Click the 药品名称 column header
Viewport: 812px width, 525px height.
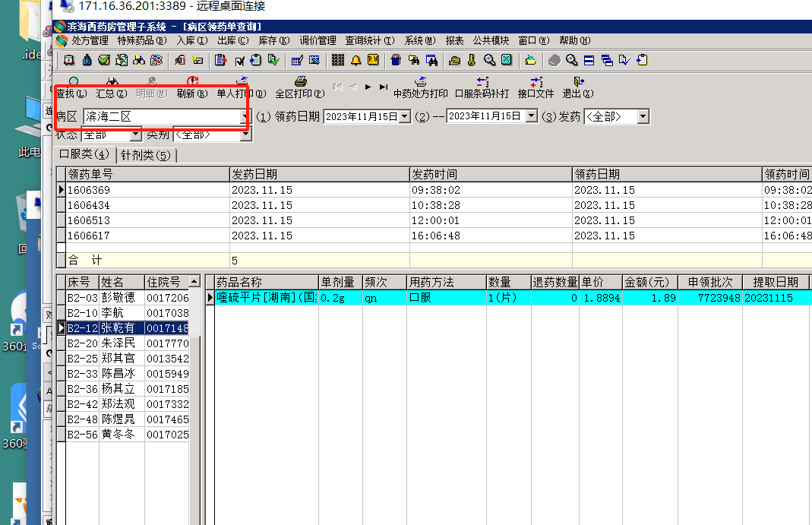tap(267, 282)
